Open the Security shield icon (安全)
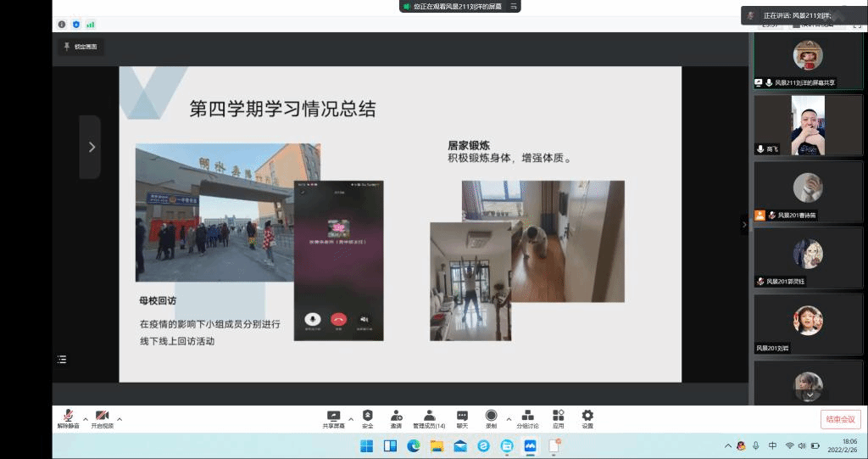Viewport: 868px width, 459px height. tap(367, 416)
